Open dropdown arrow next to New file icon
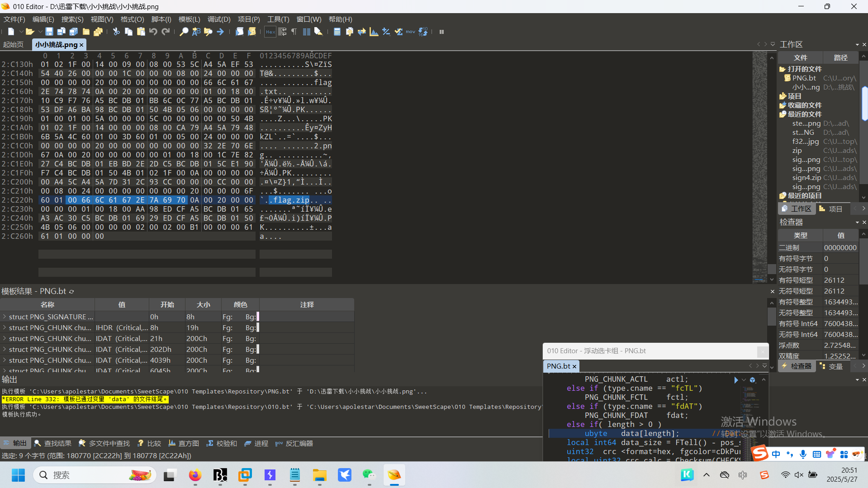 coord(21,32)
